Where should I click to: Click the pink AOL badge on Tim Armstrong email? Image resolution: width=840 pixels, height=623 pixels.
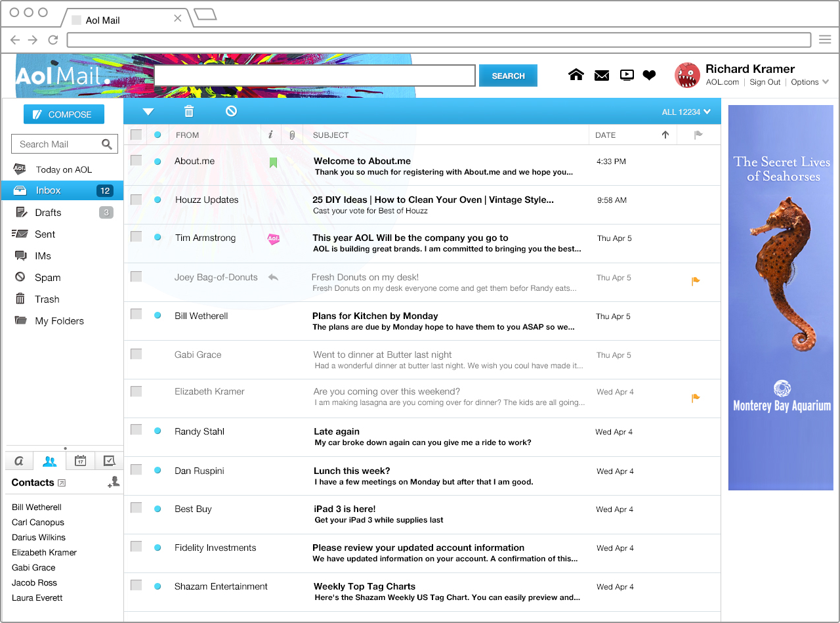[274, 240]
